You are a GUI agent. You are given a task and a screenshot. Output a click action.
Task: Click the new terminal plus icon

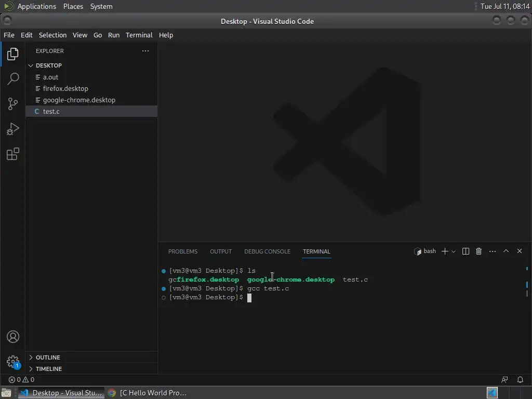[445, 251]
